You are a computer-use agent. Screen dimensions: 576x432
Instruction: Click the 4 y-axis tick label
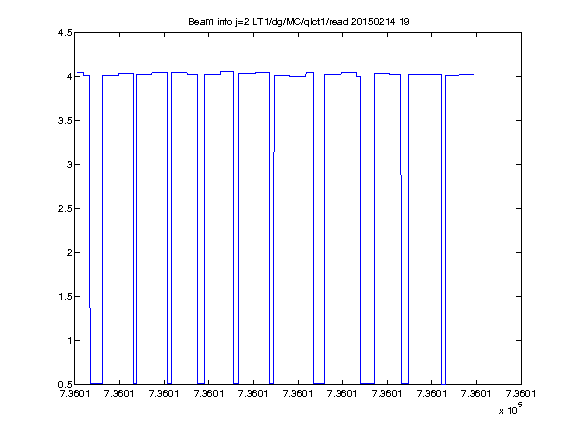(69, 76)
